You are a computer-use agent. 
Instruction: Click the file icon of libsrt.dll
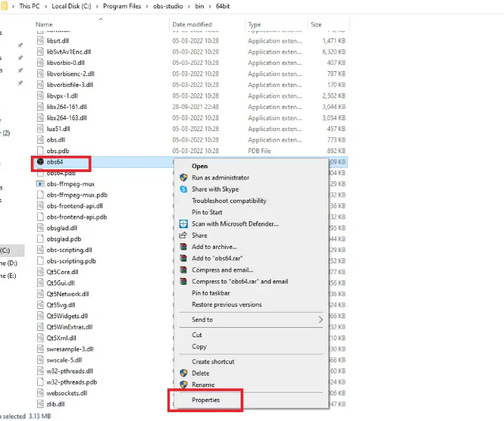[x=40, y=41]
